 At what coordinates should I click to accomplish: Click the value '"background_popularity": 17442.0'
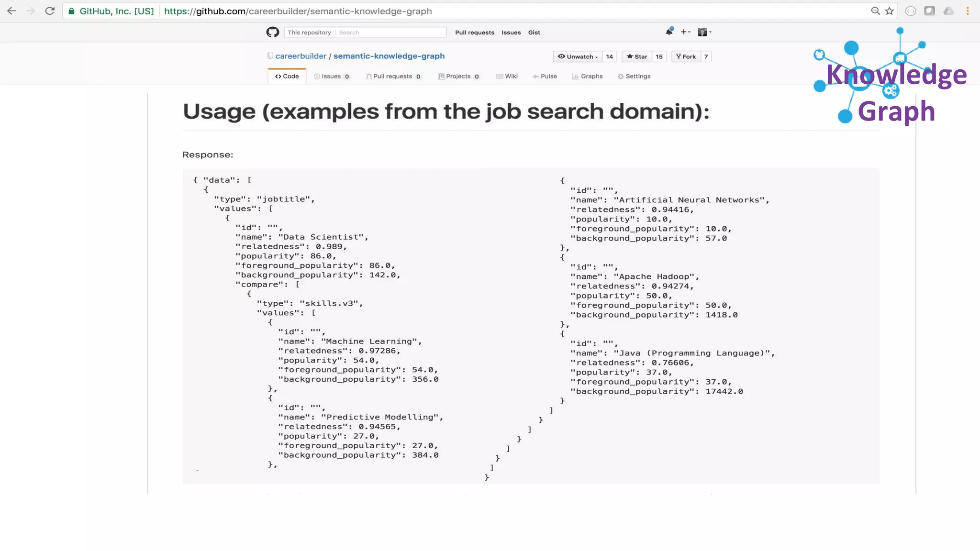657,391
